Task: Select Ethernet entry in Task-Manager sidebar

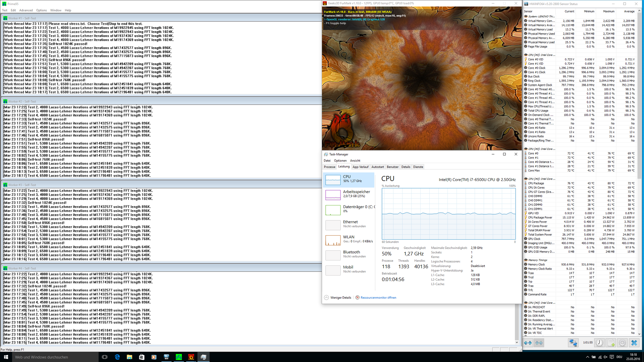Action: 349,225
